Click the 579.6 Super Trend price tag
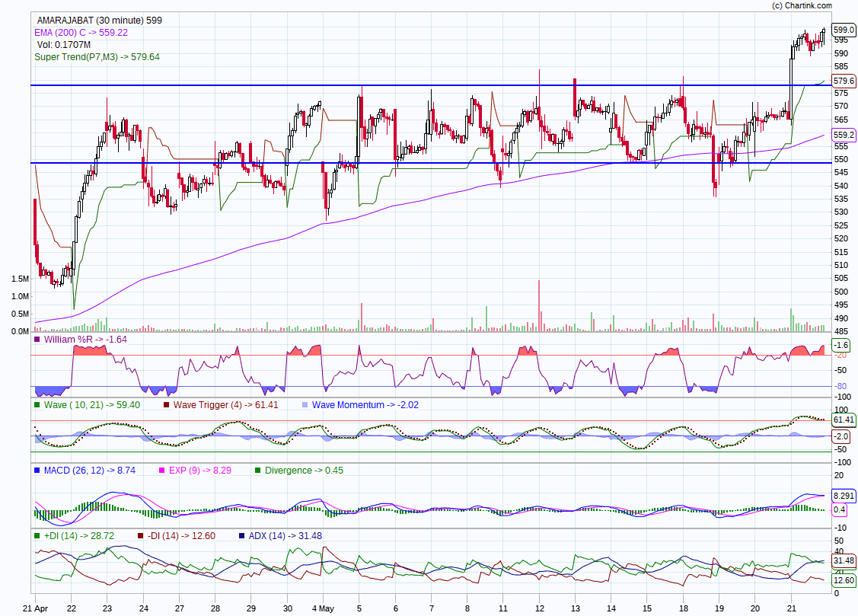The height and width of the screenshot is (616, 858). coord(844,81)
